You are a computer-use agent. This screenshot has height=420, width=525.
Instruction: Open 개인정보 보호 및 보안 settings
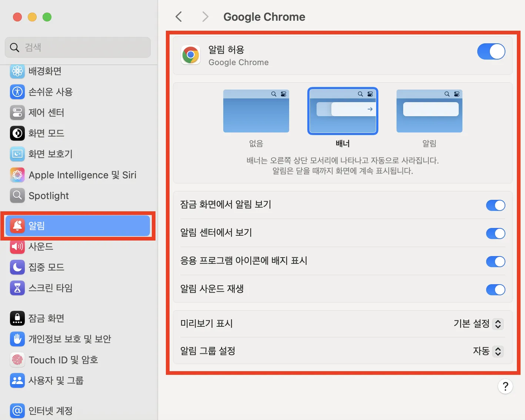pos(78,339)
